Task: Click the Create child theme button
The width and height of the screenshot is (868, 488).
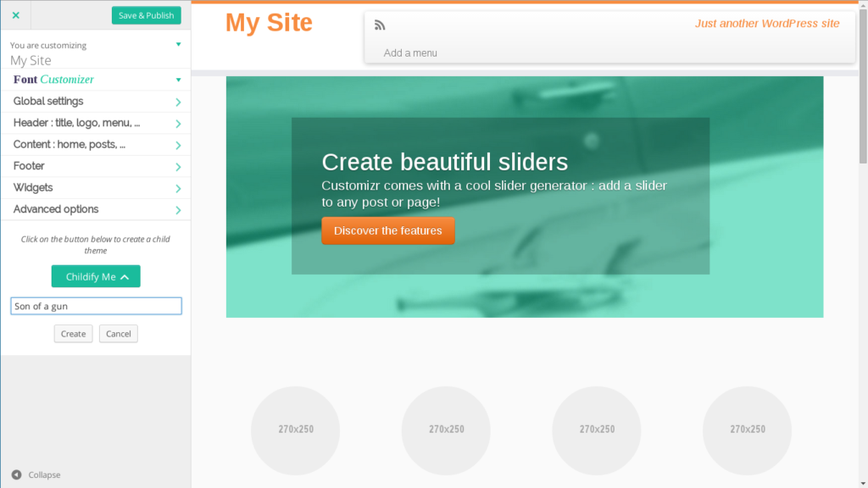Action: 73,334
